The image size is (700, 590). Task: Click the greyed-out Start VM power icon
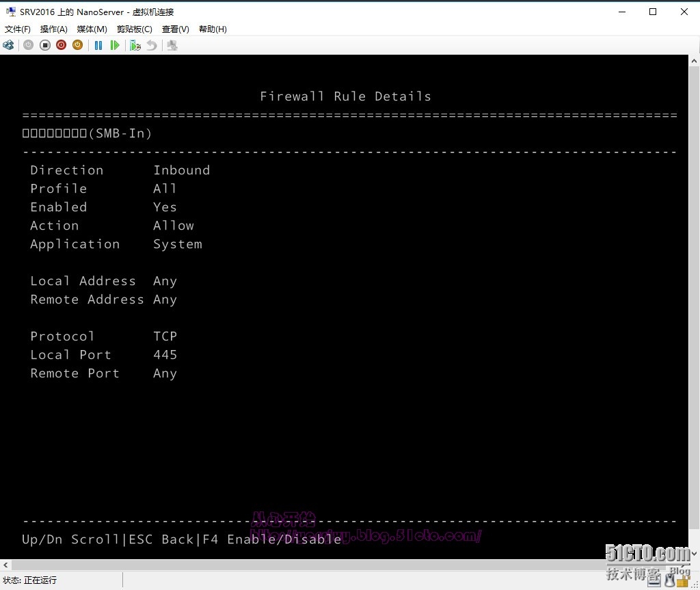click(28, 45)
